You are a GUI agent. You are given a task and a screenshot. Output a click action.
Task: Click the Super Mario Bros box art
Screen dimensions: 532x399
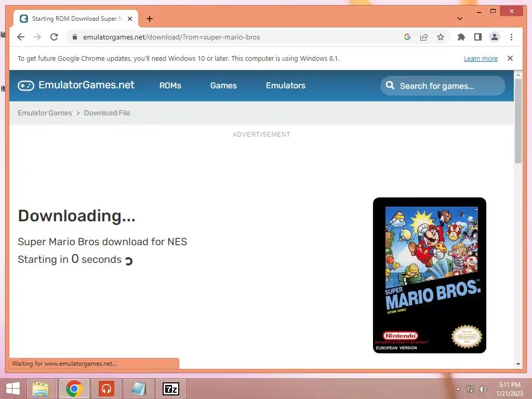point(430,275)
